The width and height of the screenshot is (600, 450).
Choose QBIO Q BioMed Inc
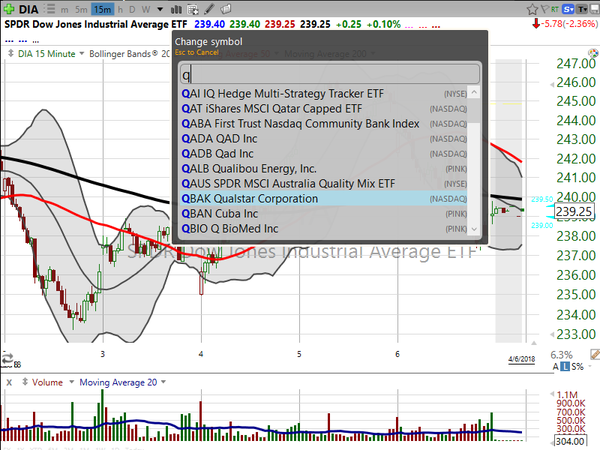click(x=323, y=228)
